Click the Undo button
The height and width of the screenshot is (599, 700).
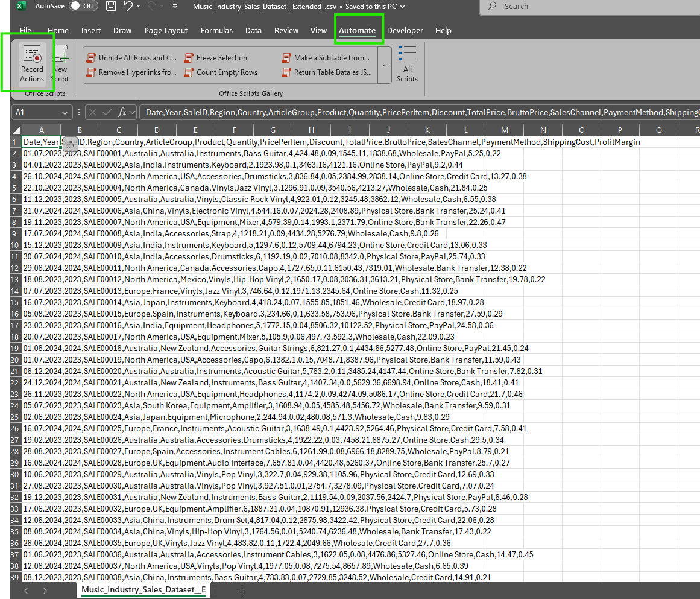[128, 6]
